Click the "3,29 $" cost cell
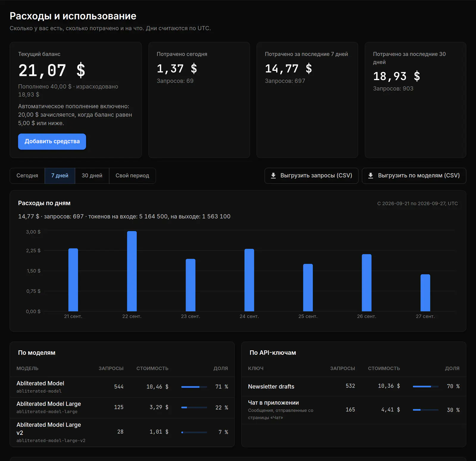This screenshot has width=476, height=461. tap(159, 407)
